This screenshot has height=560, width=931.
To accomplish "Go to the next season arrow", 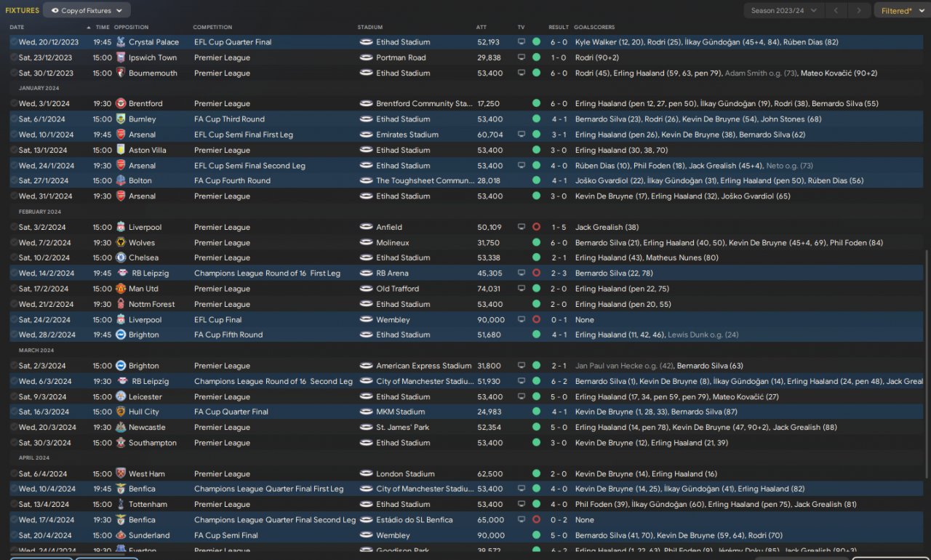I will (x=860, y=11).
